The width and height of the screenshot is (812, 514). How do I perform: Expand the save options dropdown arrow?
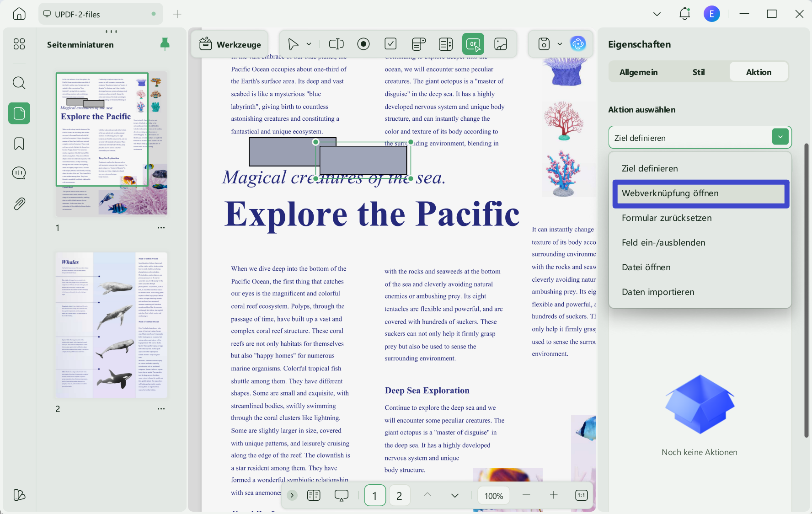(x=560, y=44)
